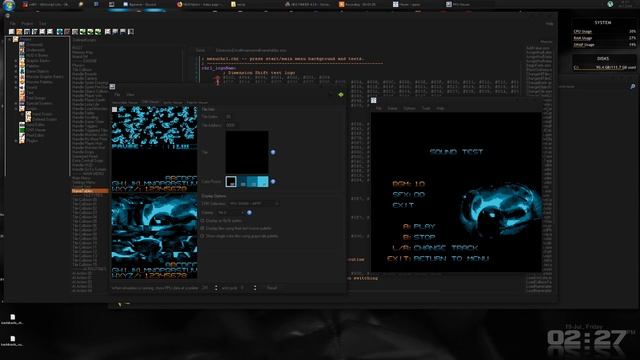Click the HUD & Boxes tree icon
The width and height of the screenshot is (640, 360).
(22, 55)
